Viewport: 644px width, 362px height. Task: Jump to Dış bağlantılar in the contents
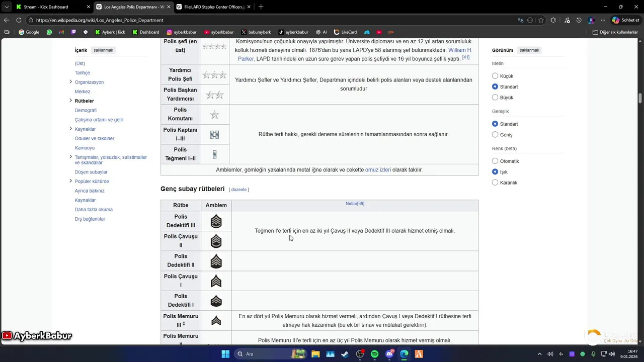(x=90, y=219)
